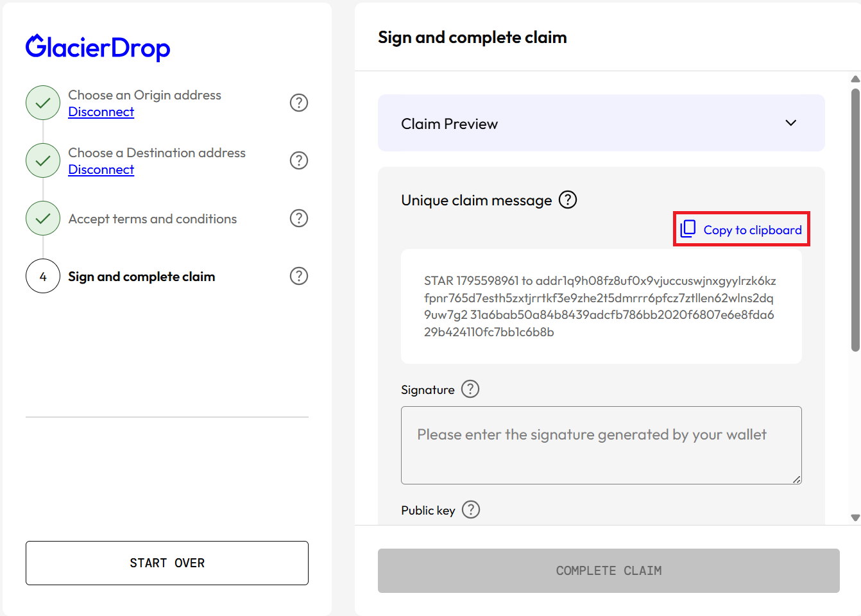Viewport: 861px width, 616px height.
Task: Open the Signature help tooltip icon
Action: (470, 389)
